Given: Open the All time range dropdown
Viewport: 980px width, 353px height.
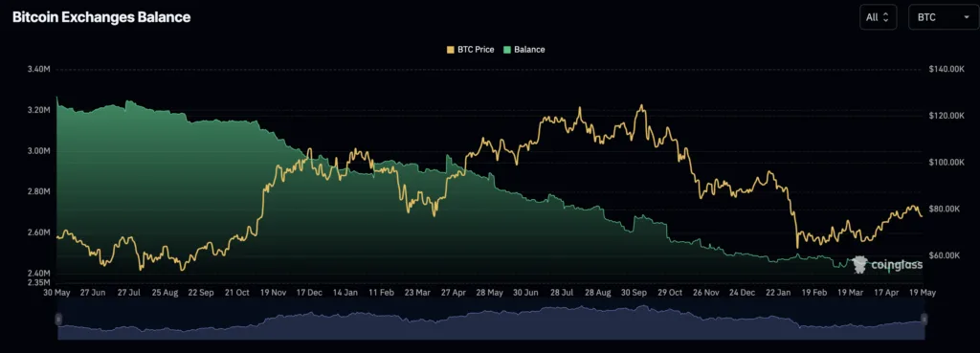Looking at the screenshot, I should (879, 17).
